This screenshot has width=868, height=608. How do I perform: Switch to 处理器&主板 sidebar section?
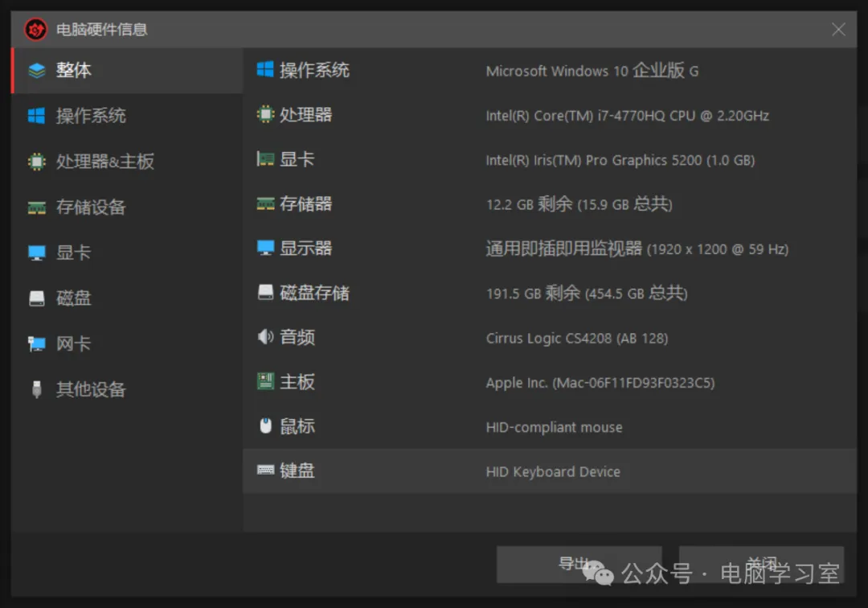coord(127,162)
